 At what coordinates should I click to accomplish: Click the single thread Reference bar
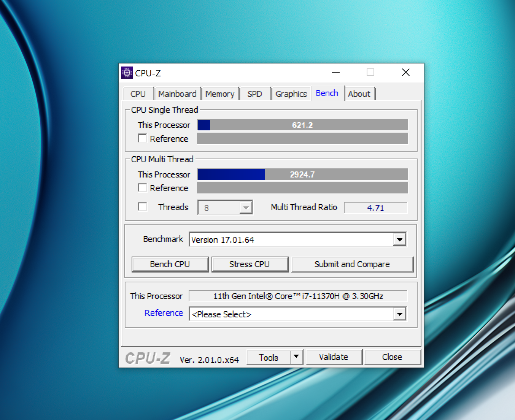click(302, 138)
